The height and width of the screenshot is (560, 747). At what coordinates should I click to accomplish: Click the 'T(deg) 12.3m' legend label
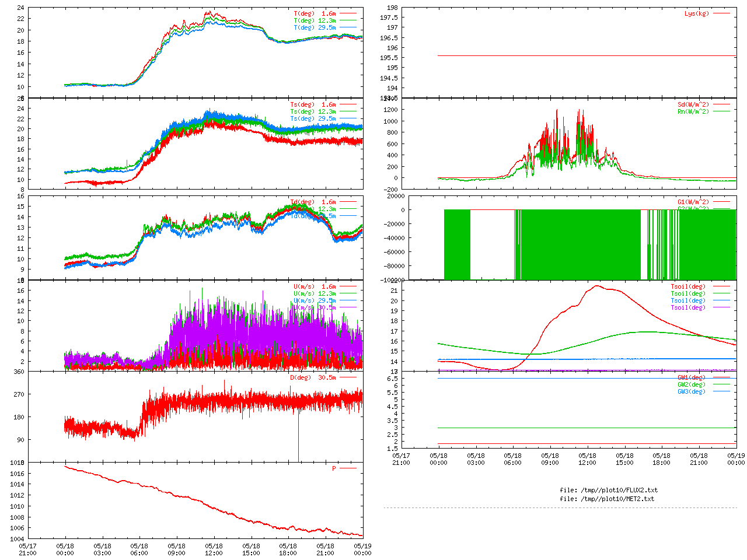(315, 20)
